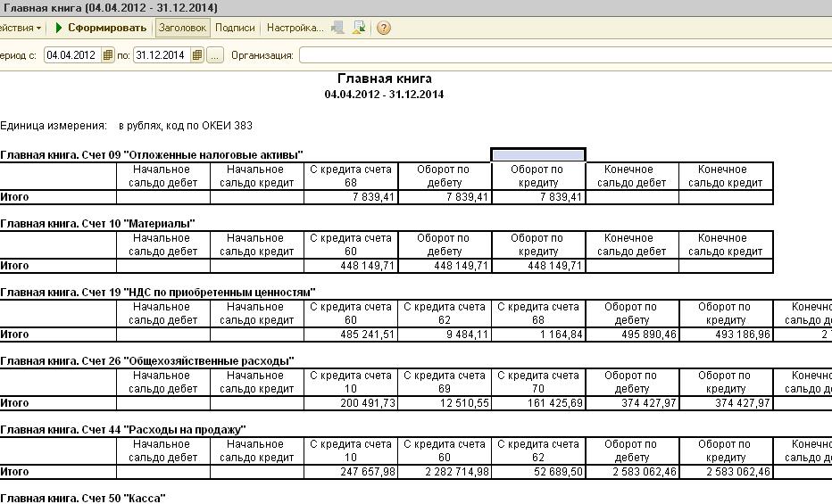Viewport: 832px width, 504px height.
Task: Select cell 495 890,46 debit turnover
Action: click(x=632, y=335)
